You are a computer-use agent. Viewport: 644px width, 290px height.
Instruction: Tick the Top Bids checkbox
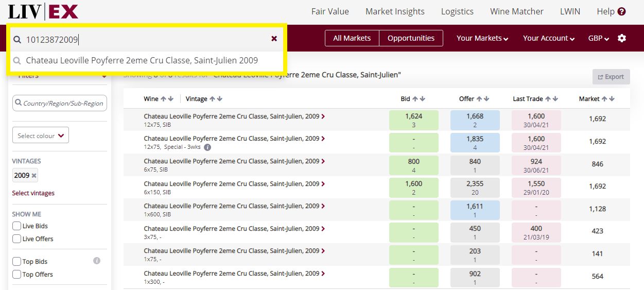point(17,262)
